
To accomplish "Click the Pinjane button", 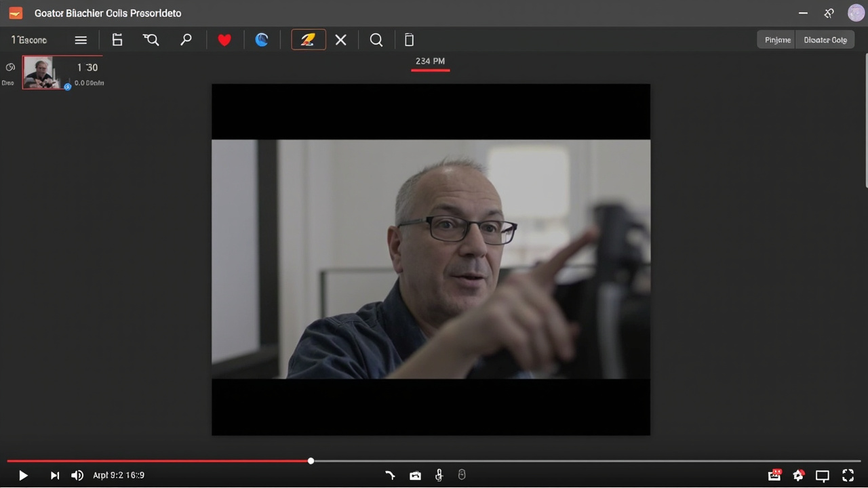I will pos(777,40).
